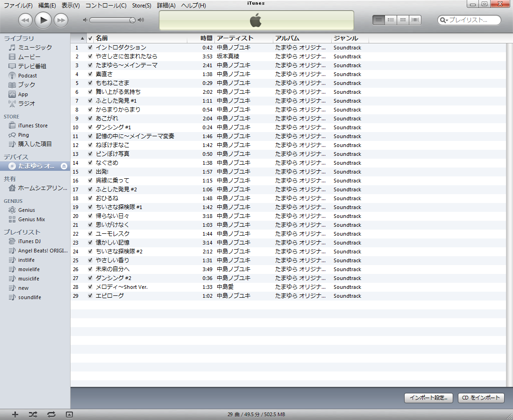513x420 pixels.
Task: Uncheck track イントロダクション
Action: point(90,48)
